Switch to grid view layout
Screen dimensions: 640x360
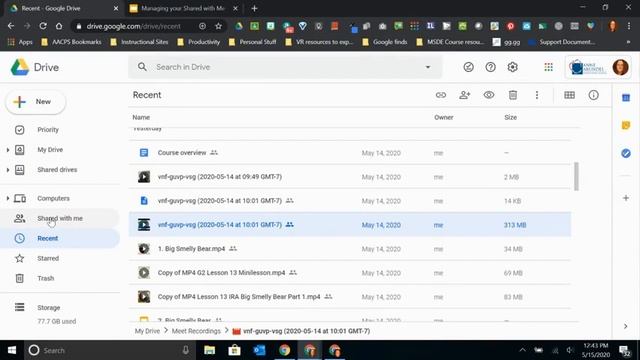pyautogui.click(x=569, y=95)
